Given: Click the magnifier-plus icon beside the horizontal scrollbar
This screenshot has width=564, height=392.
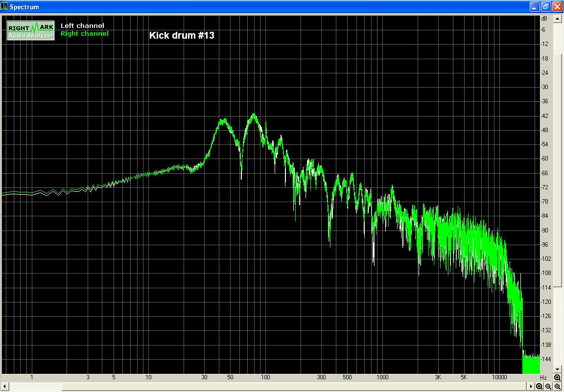Looking at the screenshot, I should [539, 387].
